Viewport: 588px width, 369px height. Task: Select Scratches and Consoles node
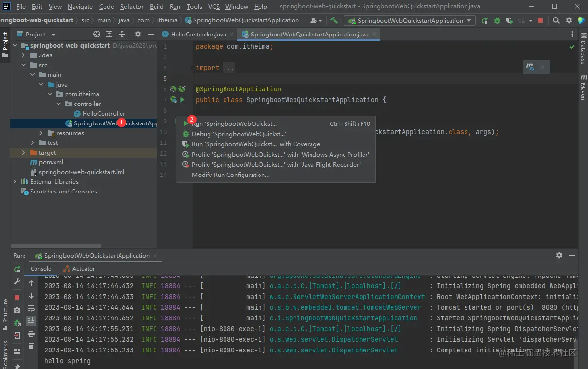(x=59, y=192)
